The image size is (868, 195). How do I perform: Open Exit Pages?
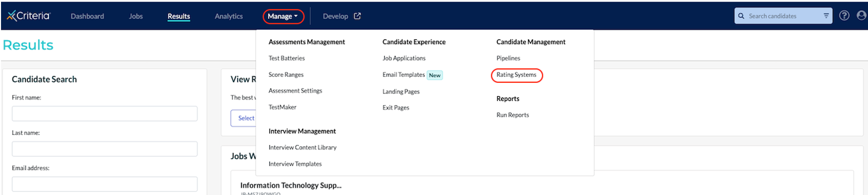pos(396,108)
